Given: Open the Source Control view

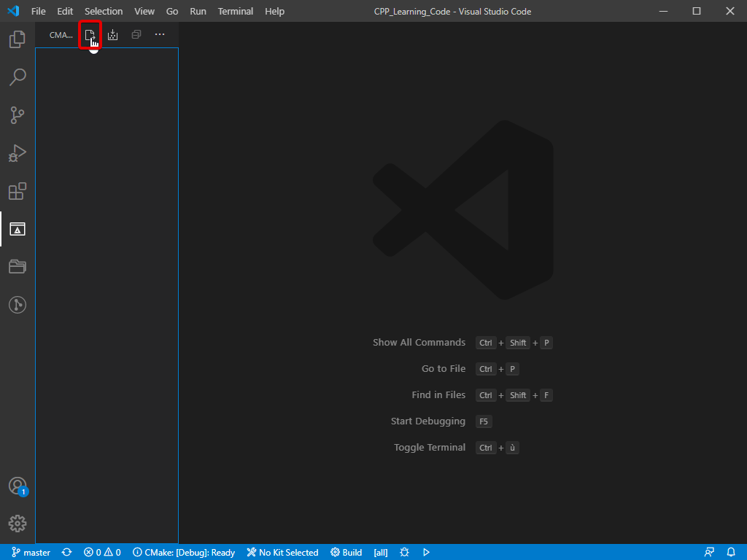Looking at the screenshot, I should [18, 115].
